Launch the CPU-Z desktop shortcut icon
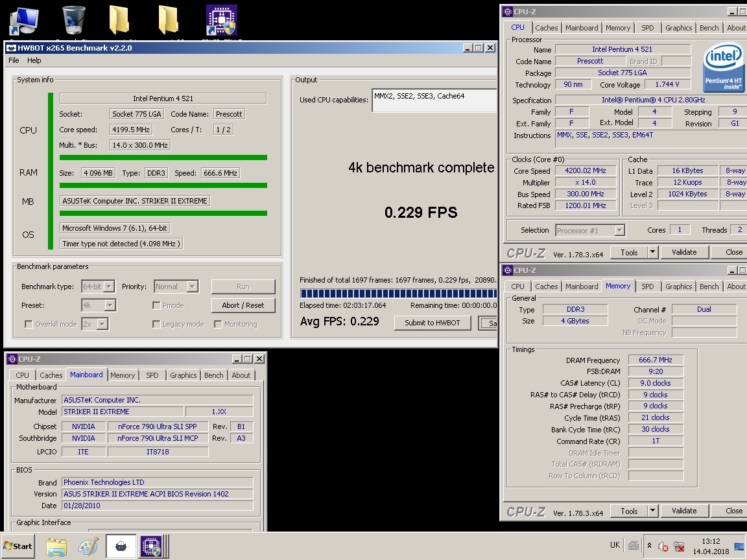747x560 pixels. tap(222, 20)
